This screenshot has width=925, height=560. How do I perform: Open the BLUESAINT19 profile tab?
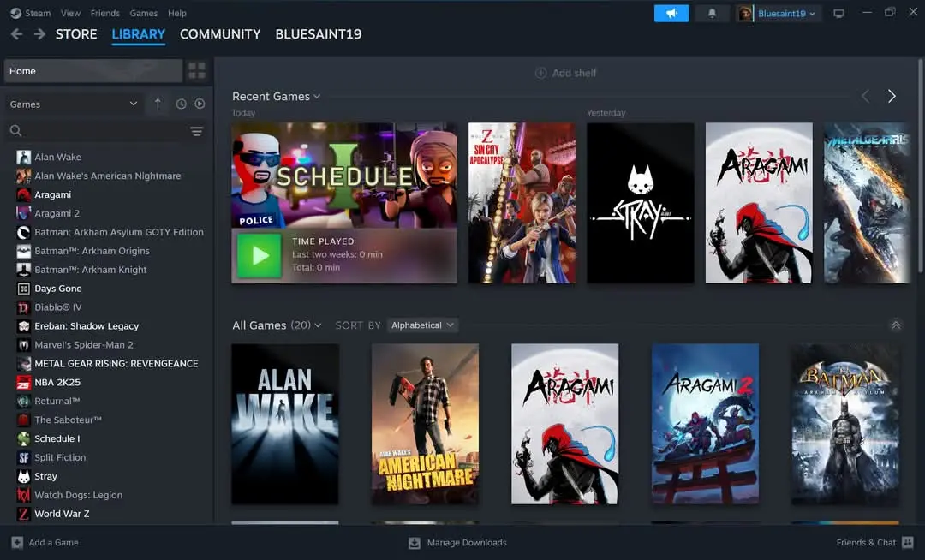click(319, 34)
